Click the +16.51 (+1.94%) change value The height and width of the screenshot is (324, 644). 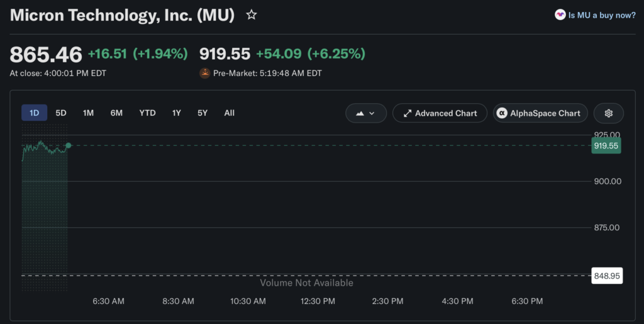(138, 54)
